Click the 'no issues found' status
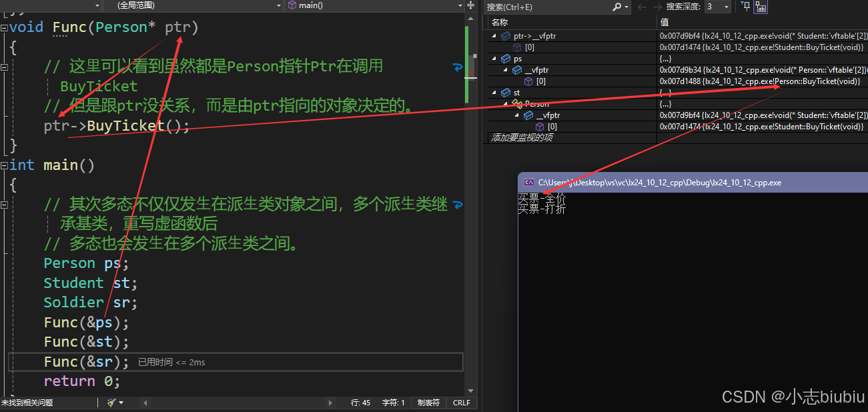This screenshot has height=412, width=868. click(x=27, y=403)
